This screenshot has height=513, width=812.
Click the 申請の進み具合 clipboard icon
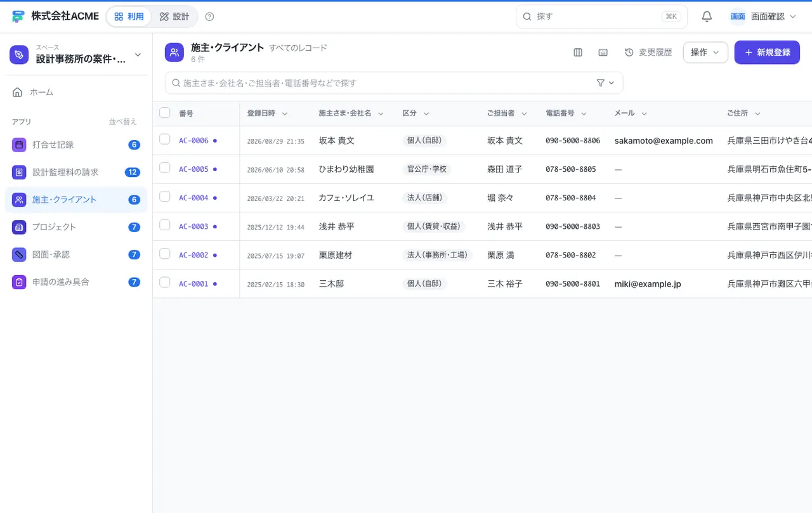pyautogui.click(x=19, y=282)
